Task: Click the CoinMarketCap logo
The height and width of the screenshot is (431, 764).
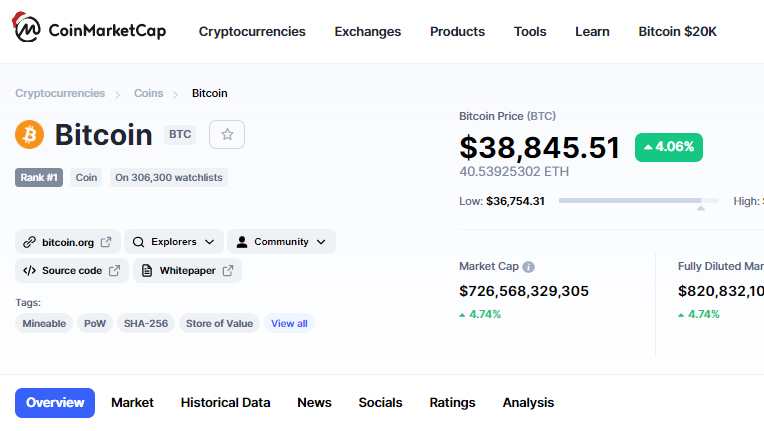Action: coord(89,28)
